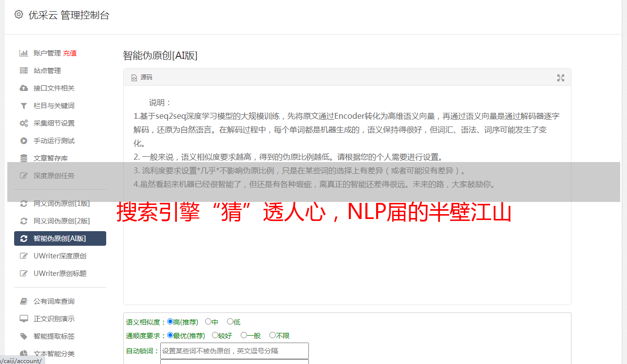Go to UWriter深度原创
627x364 pixels.
click(x=60, y=256)
